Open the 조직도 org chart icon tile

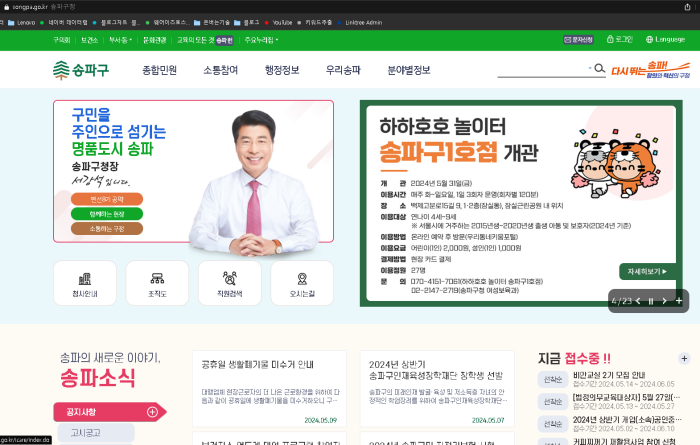click(157, 283)
